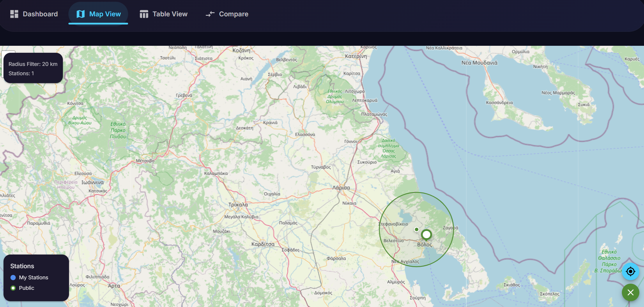
Task: Select the station marker near Βόλος
Action: coord(426,234)
